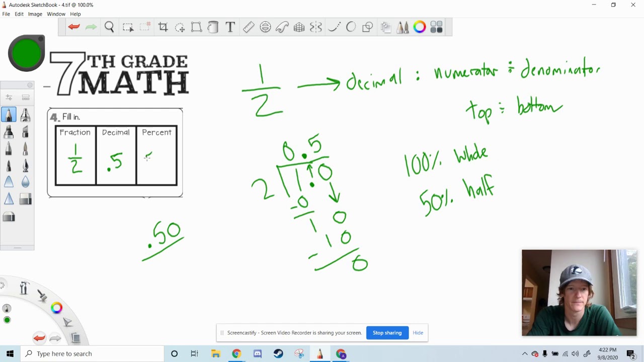Select the rectangular Selection tool
This screenshot has width=644, height=362.
[128, 27]
